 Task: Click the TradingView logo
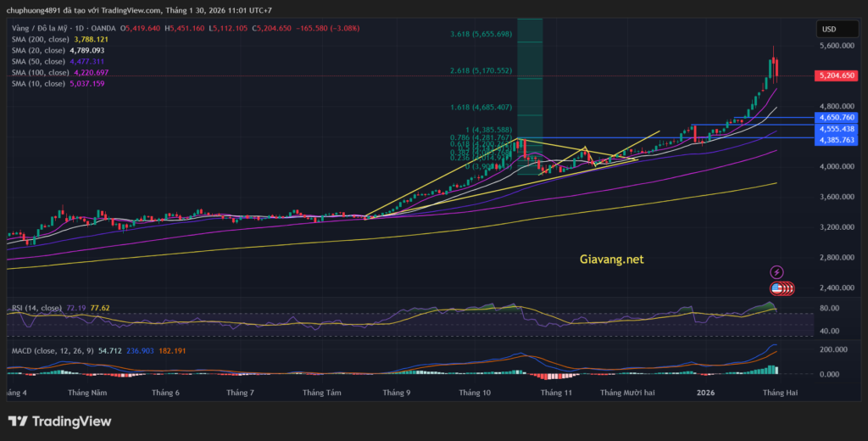(59, 421)
